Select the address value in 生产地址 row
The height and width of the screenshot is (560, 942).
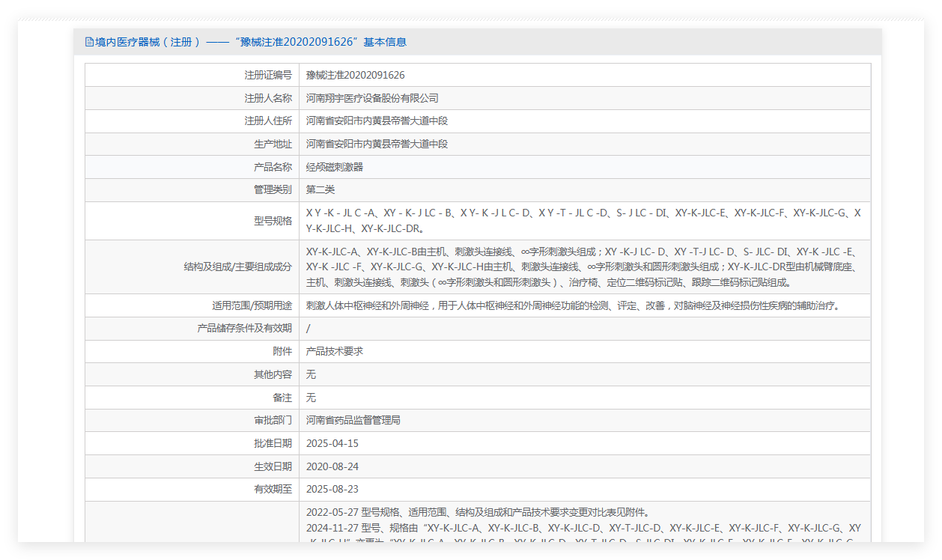point(377,144)
